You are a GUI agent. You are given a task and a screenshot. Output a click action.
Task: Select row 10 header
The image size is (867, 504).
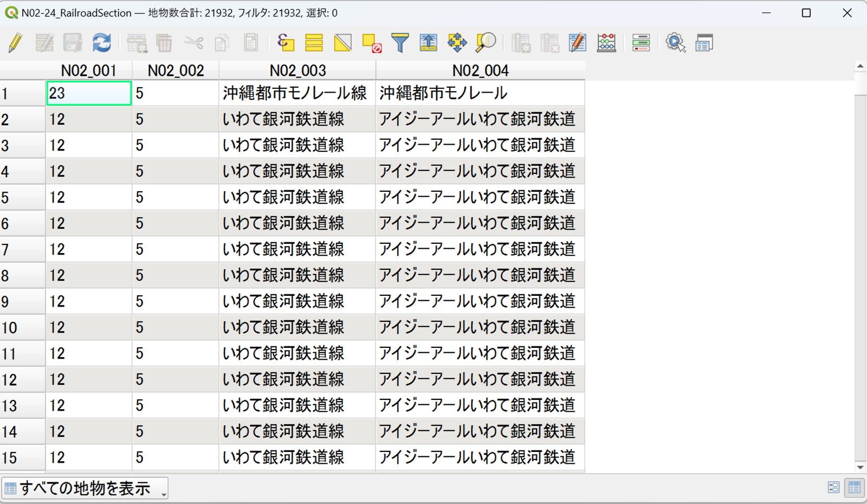(23, 327)
